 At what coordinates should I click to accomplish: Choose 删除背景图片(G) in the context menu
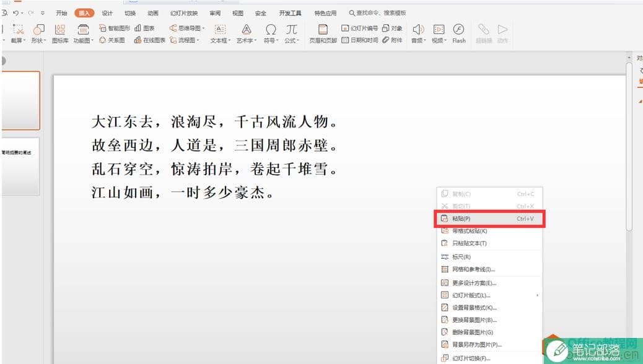pos(489,332)
